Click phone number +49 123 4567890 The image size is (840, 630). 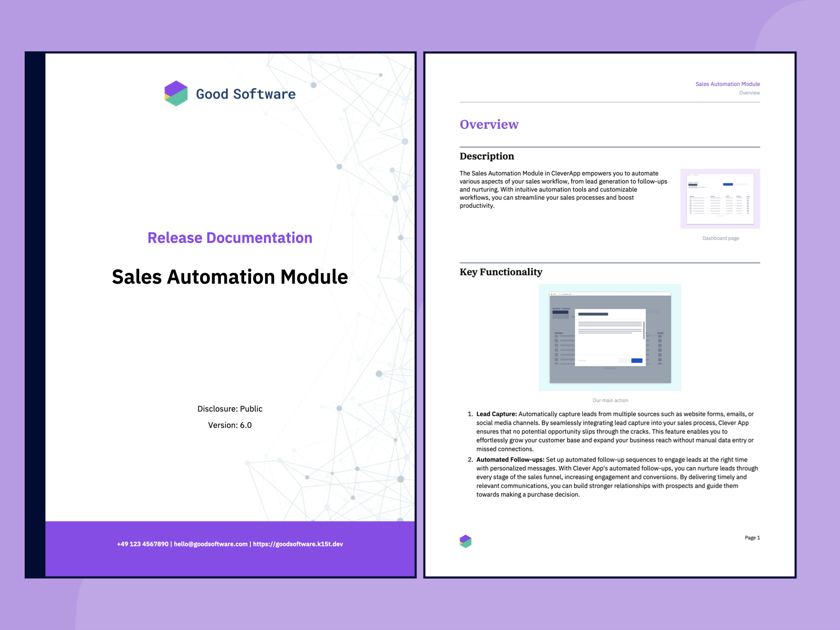(x=143, y=544)
